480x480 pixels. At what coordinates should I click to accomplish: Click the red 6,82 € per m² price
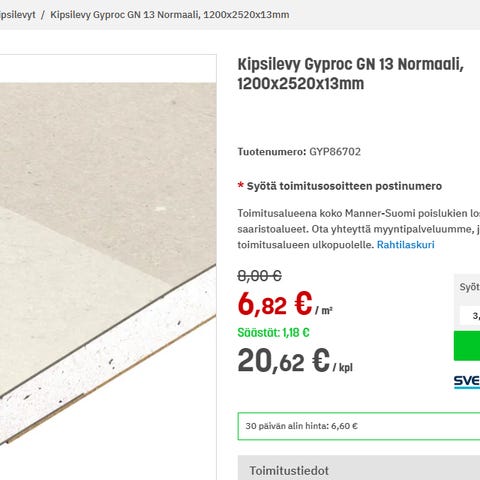click(x=285, y=304)
